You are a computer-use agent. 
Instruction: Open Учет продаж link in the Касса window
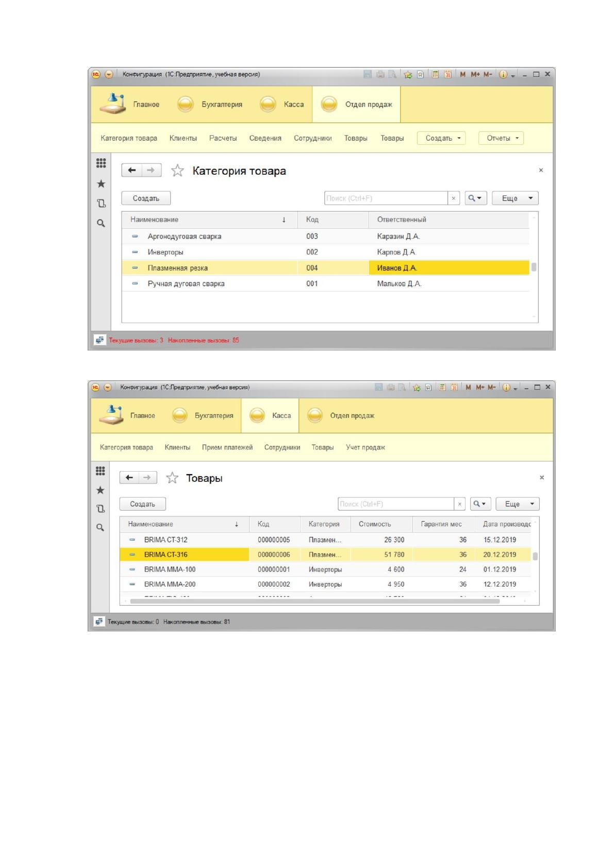[x=366, y=447]
